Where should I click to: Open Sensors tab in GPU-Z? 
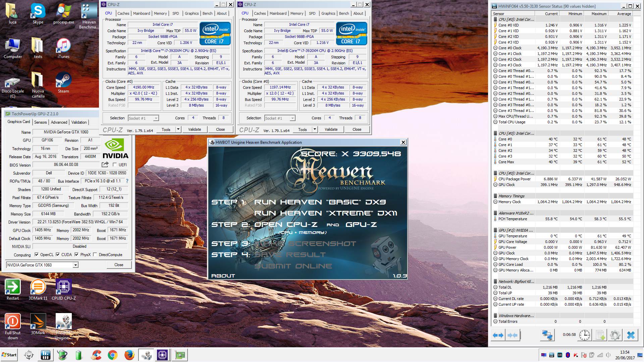click(40, 122)
